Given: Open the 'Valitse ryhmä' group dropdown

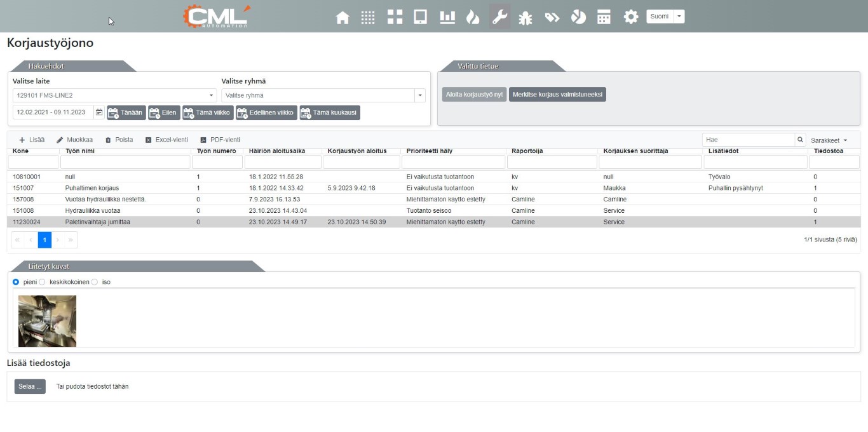Looking at the screenshot, I should [323, 95].
